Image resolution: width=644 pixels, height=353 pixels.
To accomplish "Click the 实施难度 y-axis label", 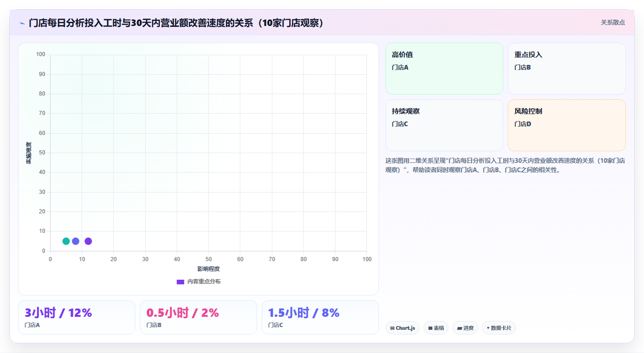I will click(29, 153).
